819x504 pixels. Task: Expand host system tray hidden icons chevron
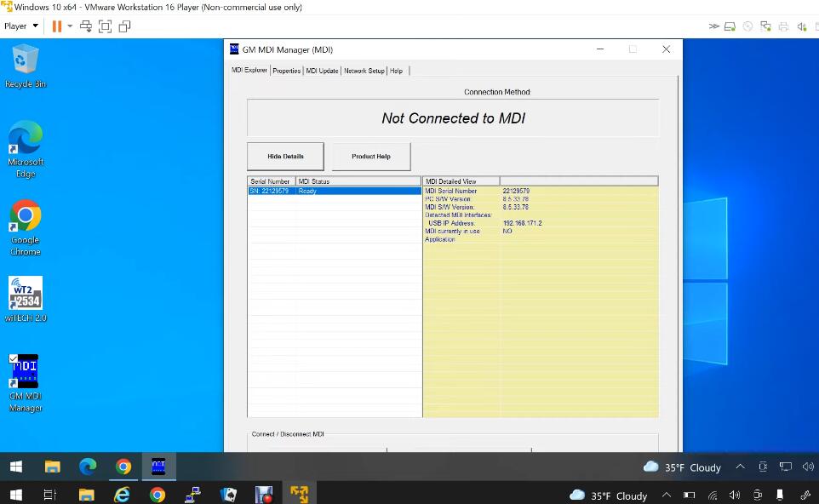[x=667, y=495]
